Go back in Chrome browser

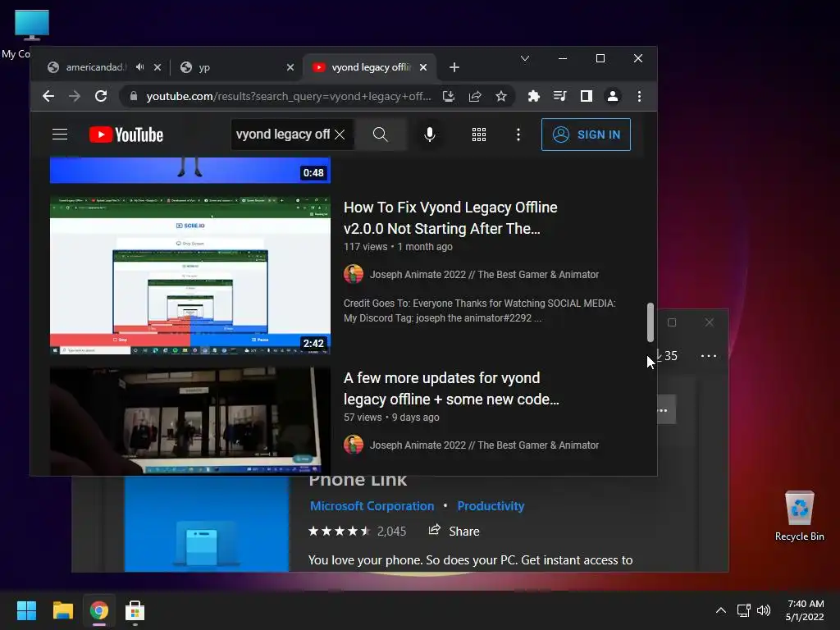(x=48, y=96)
